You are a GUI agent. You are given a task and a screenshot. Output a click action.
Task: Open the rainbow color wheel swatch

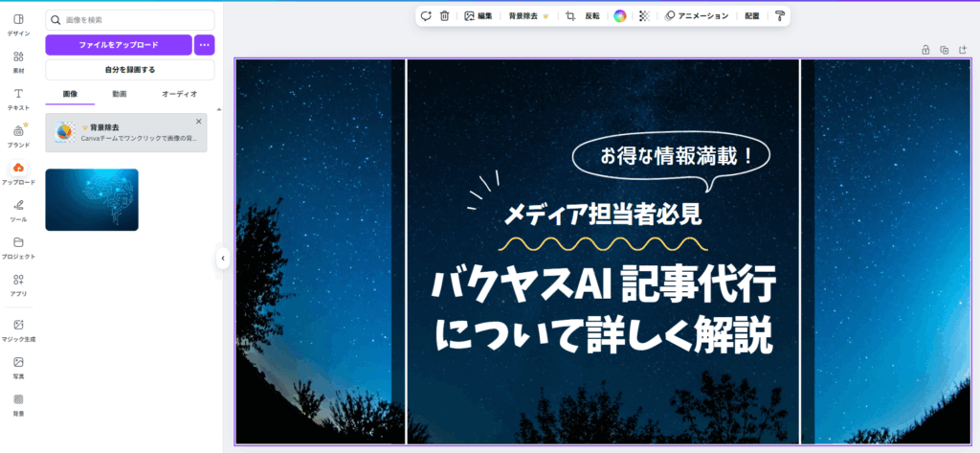coord(620,16)
